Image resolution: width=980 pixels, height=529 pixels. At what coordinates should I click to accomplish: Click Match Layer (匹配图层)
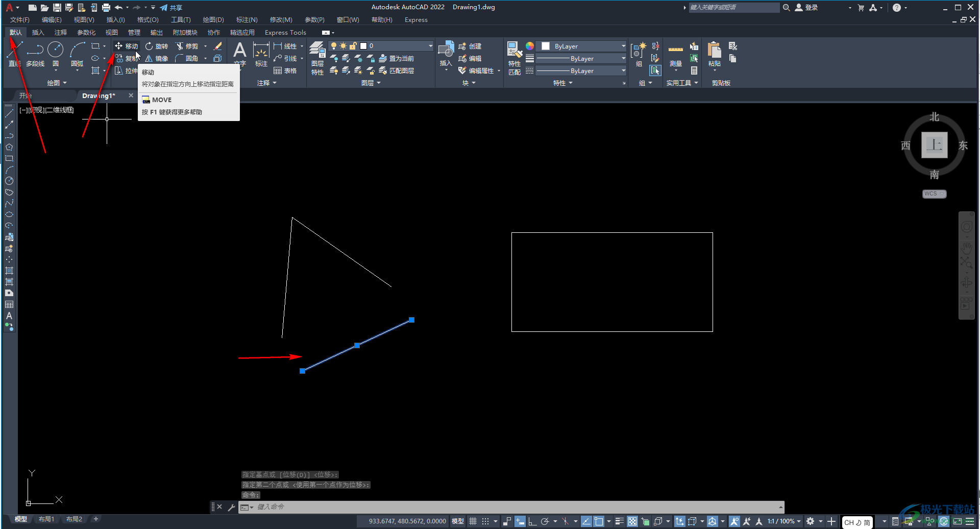pyautogui.click(x=397, y=70)
